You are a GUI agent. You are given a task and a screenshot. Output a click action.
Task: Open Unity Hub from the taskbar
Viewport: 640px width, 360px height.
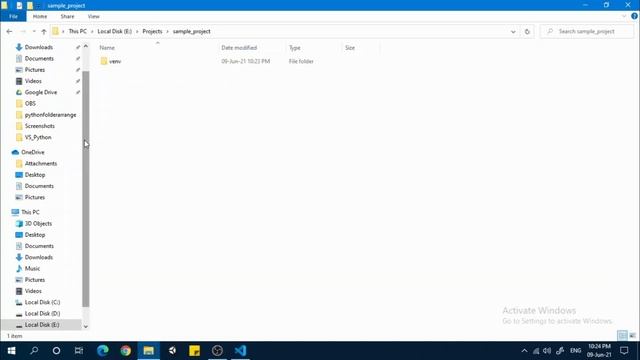pos(172,351)
